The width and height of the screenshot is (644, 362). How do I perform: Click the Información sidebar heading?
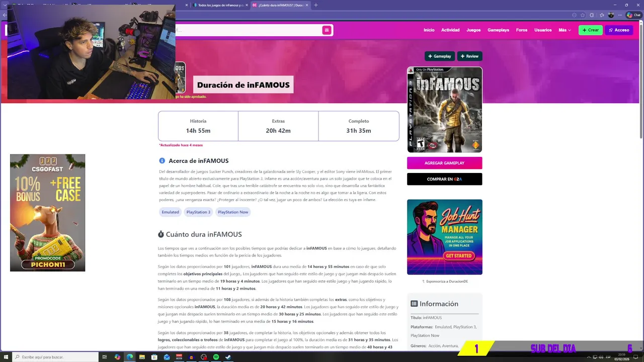439,304
